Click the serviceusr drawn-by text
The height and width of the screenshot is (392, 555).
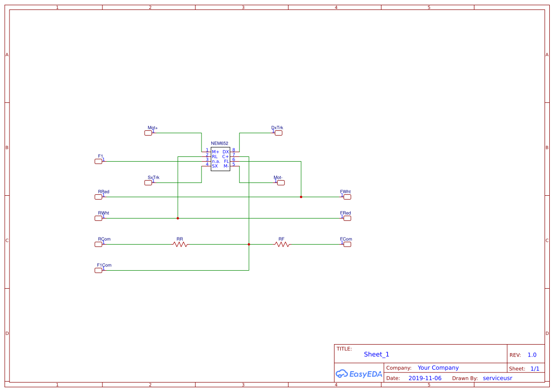pyautogui.click(x=497, y=378)
